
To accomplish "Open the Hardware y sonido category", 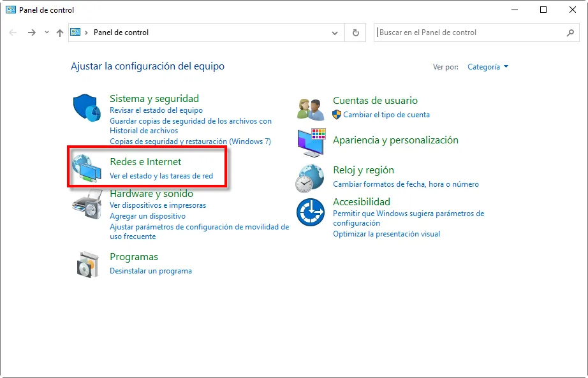I will (x=152, y=194).
